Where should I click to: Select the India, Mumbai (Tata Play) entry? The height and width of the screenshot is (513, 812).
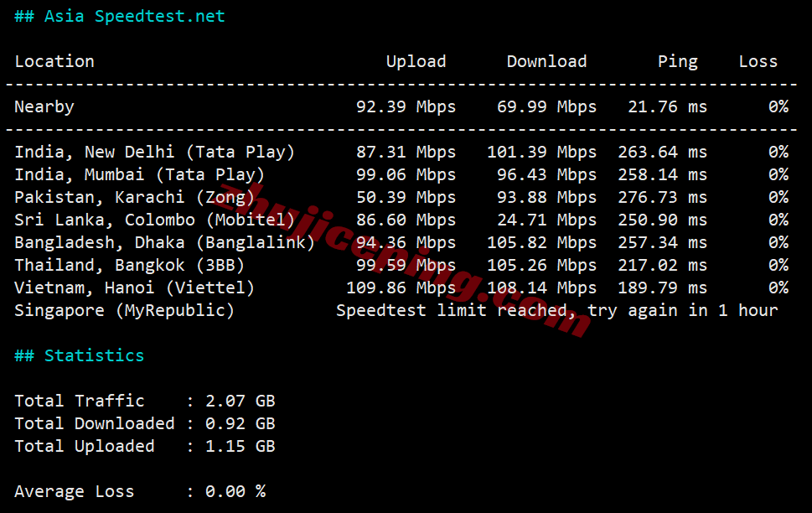pyautogui.click(x=140, y=174)
